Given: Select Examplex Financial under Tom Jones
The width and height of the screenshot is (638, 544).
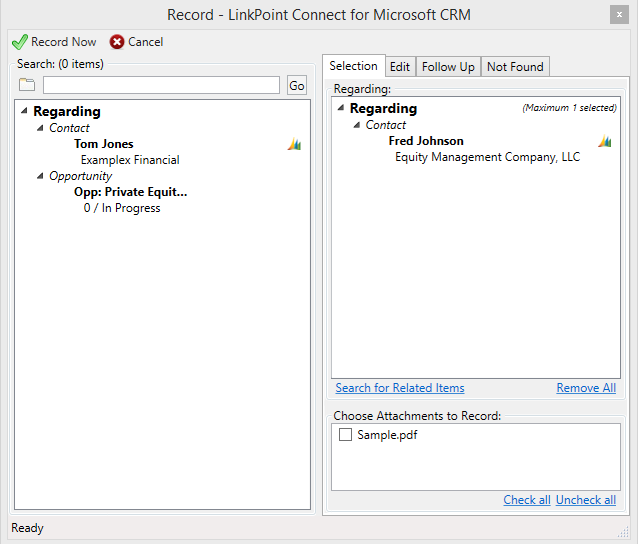Looking at the screenshot, I should (130, 160).
